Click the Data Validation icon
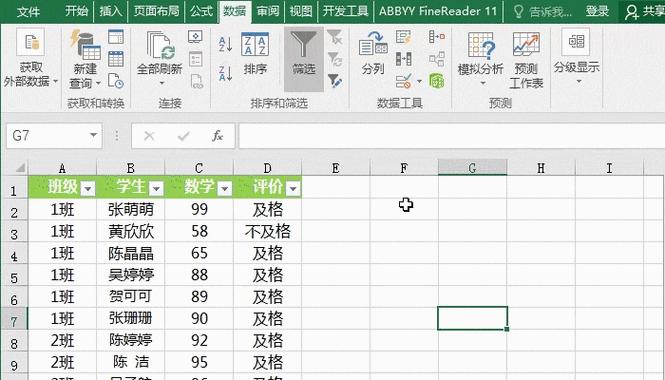Image resolution: width=665 pixels, height=380 pixels. click(403, 81)
